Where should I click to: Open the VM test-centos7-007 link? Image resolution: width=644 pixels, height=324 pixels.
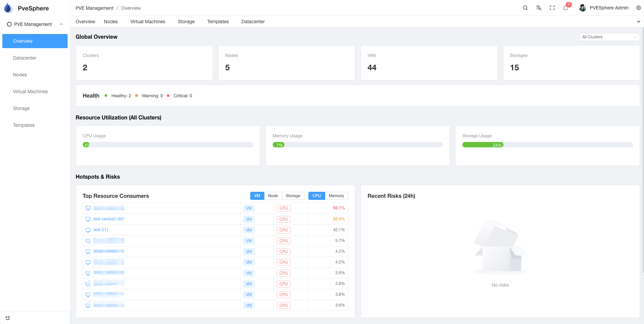(109, 219)
